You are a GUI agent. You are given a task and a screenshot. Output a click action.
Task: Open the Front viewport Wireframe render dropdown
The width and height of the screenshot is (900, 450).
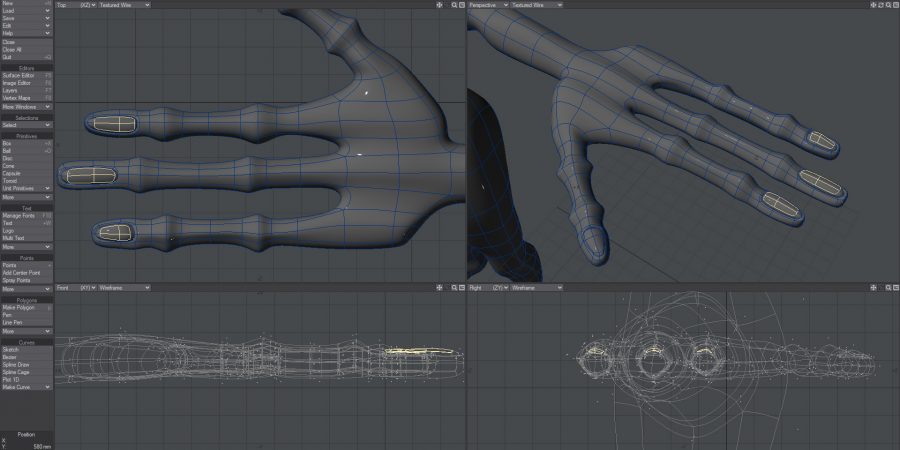pos(123,287)
